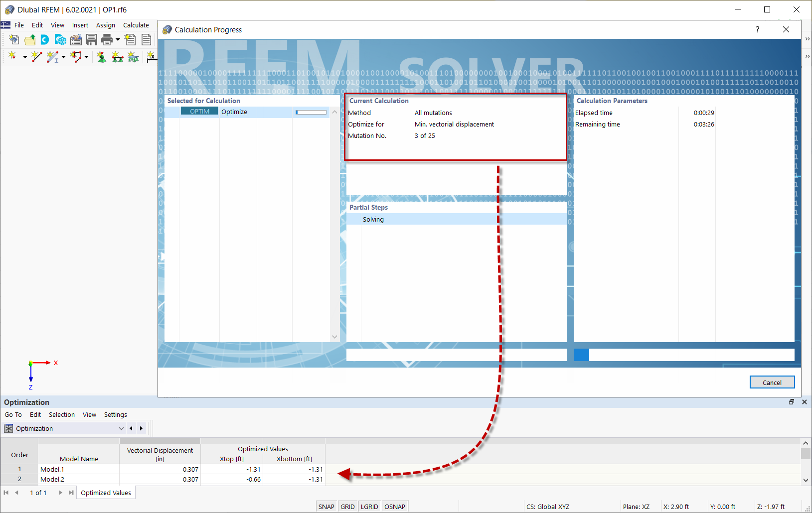812x513 pixels.
Task: Open a model with the folder icon
Action: point(30,40)
